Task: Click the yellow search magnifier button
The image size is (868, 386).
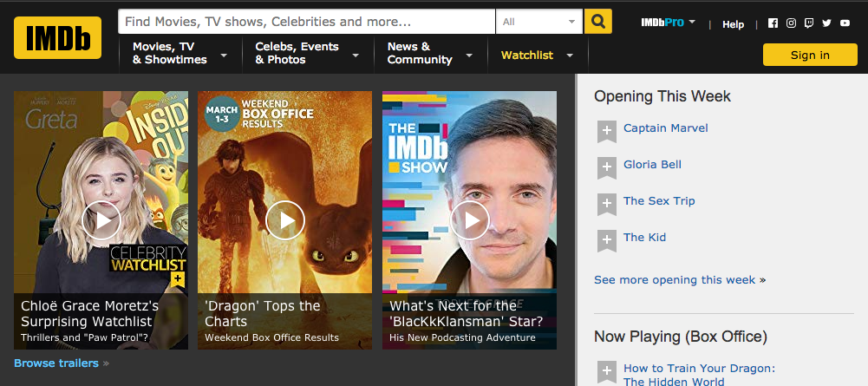Action: tap(597, 22)
